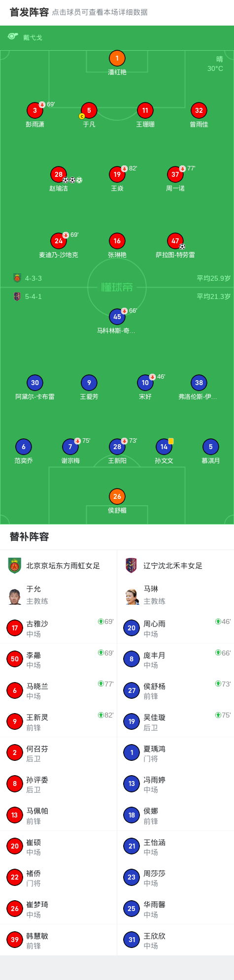
Task: Click the referee whistle icon by 戴弋戈
Action: pos(13,37)
